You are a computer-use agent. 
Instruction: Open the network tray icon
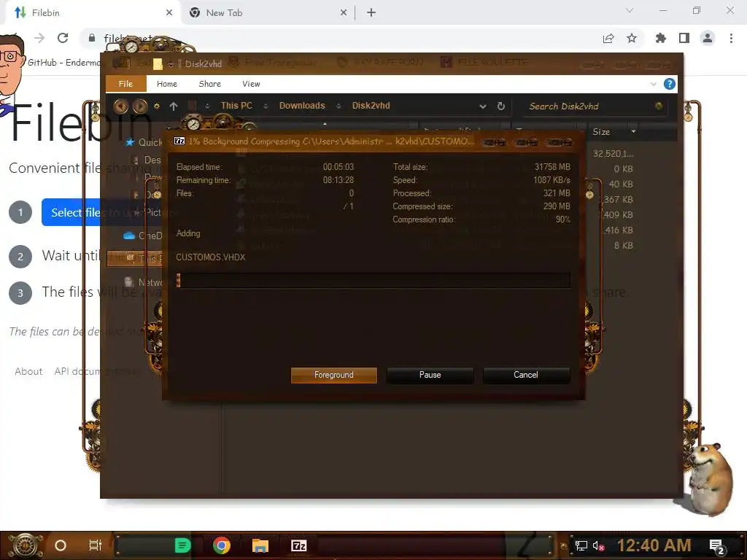(581, 545)
